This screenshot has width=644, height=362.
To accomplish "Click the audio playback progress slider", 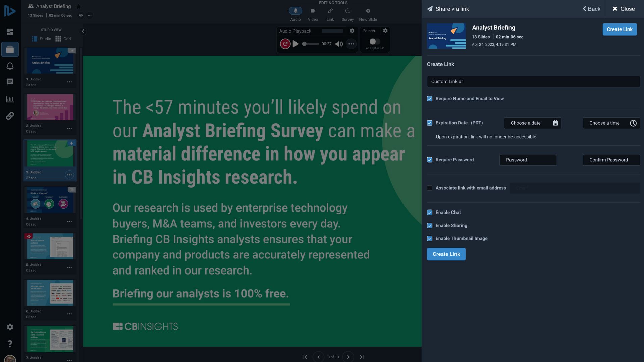I will coord(311,44).
